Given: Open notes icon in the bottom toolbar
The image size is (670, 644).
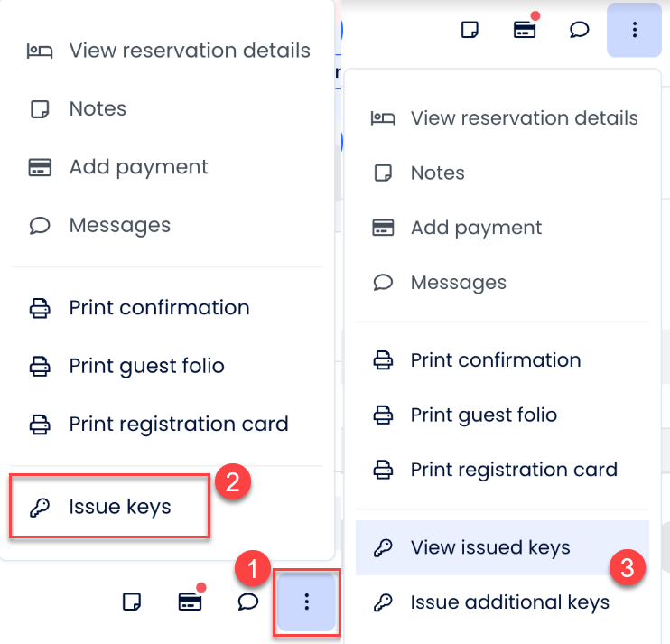Looking at the screenshot, I should click(132, 602).
